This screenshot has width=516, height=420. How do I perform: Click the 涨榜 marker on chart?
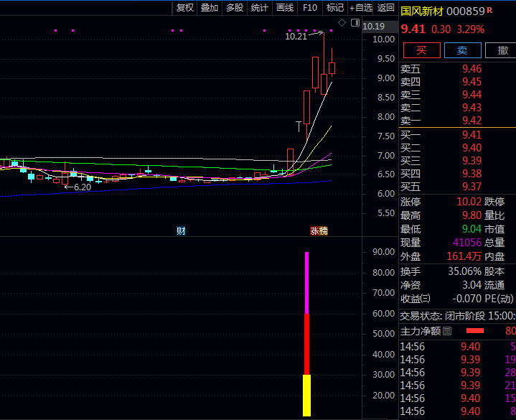coord(319,231)
